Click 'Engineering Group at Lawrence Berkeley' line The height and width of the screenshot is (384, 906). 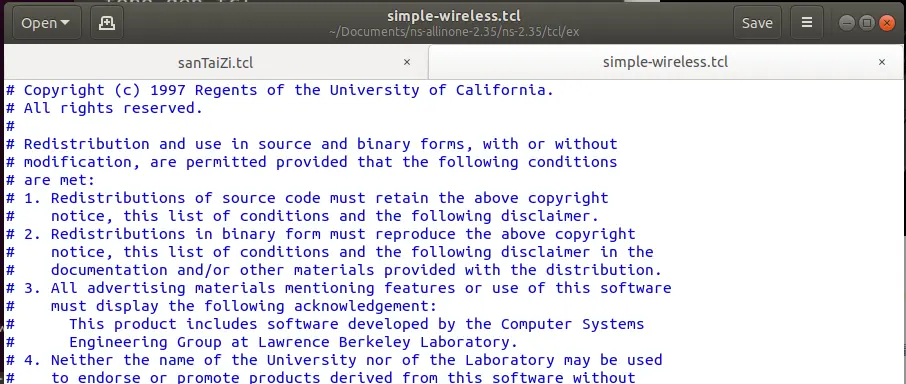[262, 342]
